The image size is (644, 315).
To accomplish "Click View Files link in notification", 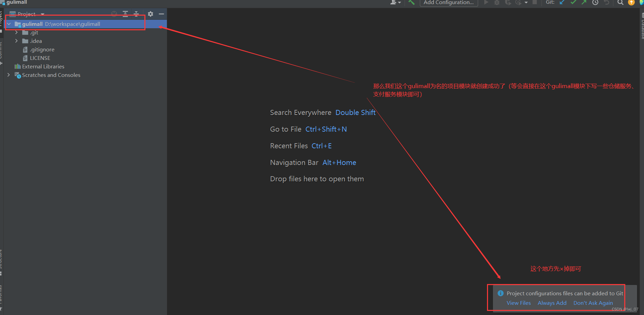I will pos(519,303).
